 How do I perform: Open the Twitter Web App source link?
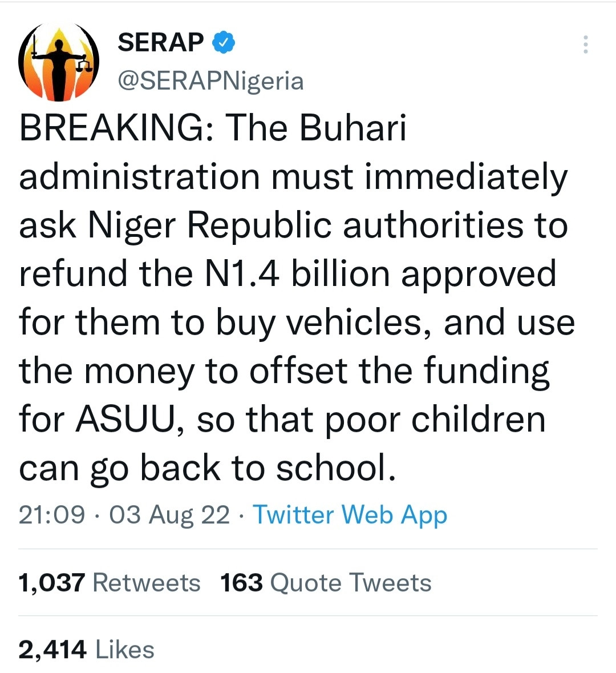click(350, 514)
